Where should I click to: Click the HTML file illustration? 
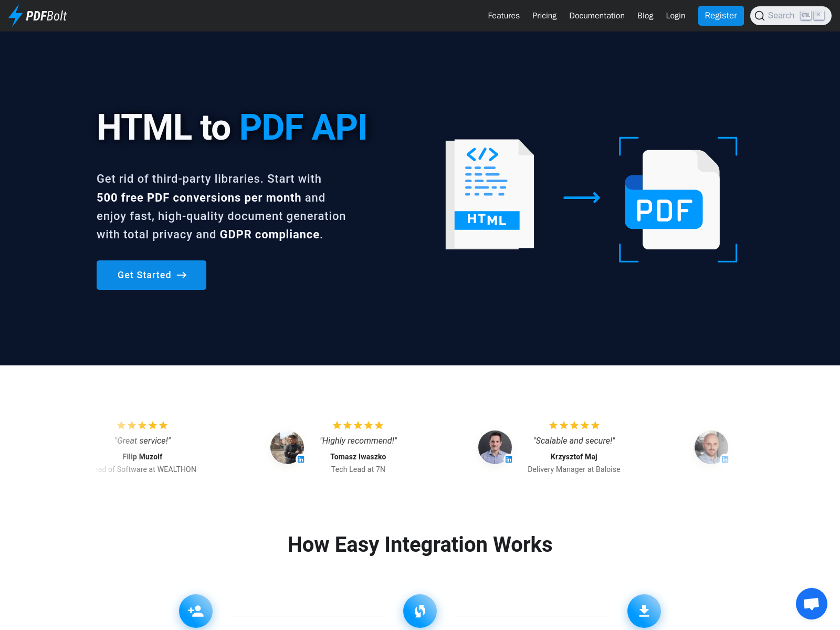click(489, 193)
